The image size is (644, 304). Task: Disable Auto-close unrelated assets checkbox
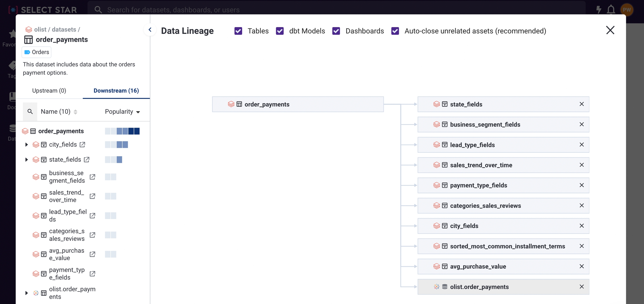tap(395, 31)
